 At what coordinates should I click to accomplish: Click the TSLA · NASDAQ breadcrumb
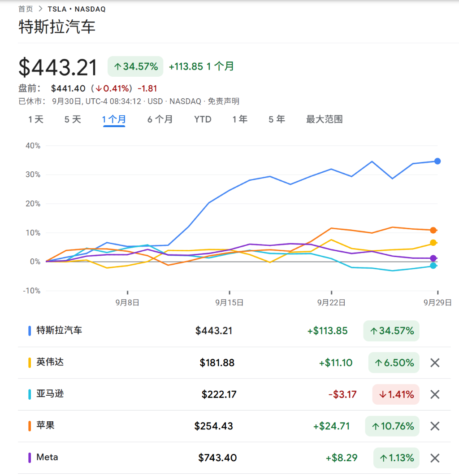pos(76,8)
